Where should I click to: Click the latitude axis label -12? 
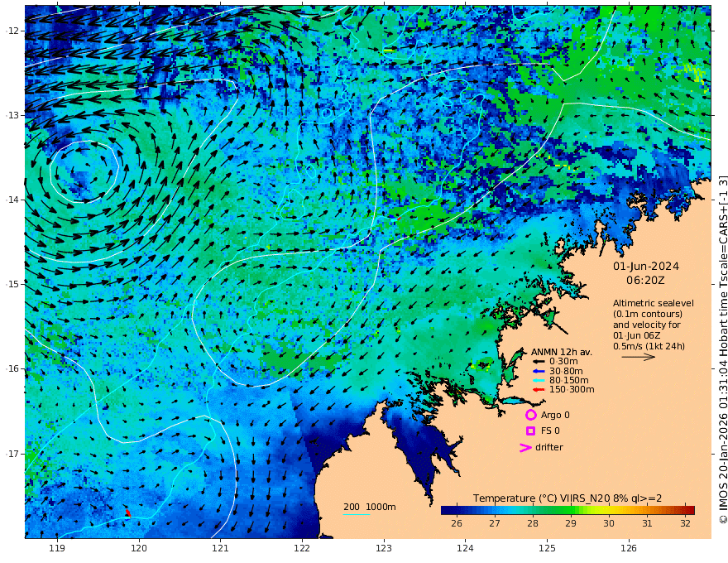coord(12,31)
